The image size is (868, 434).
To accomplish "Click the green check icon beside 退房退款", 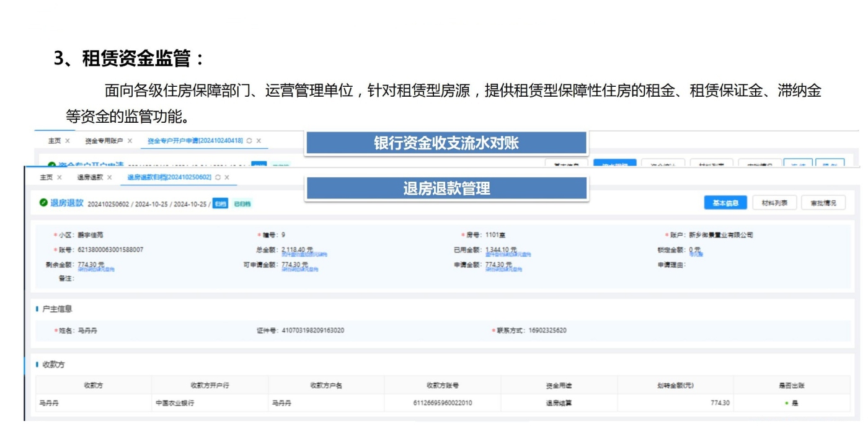I will [43, 203].
